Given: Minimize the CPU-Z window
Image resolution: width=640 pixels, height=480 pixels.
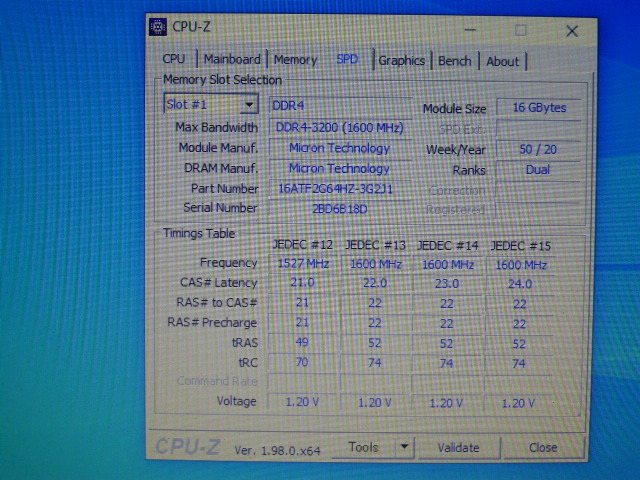Looking at the screenshot, I should [470, 30].
